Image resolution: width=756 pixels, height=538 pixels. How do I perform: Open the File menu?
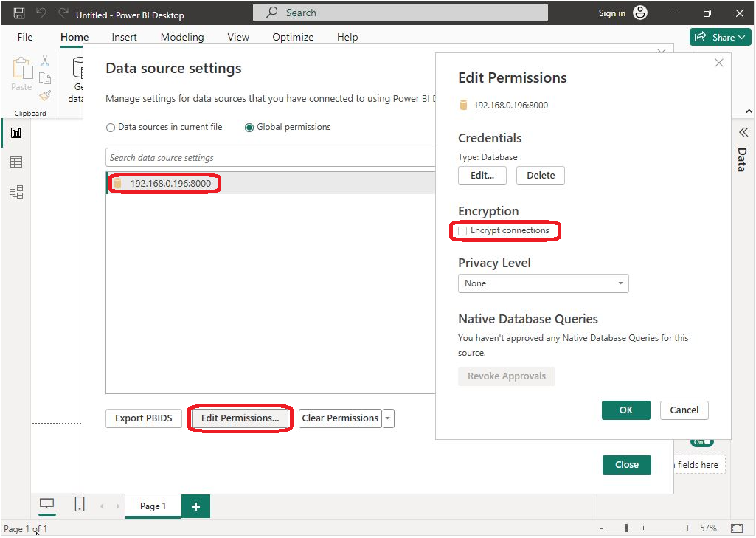tap(25, 37)
